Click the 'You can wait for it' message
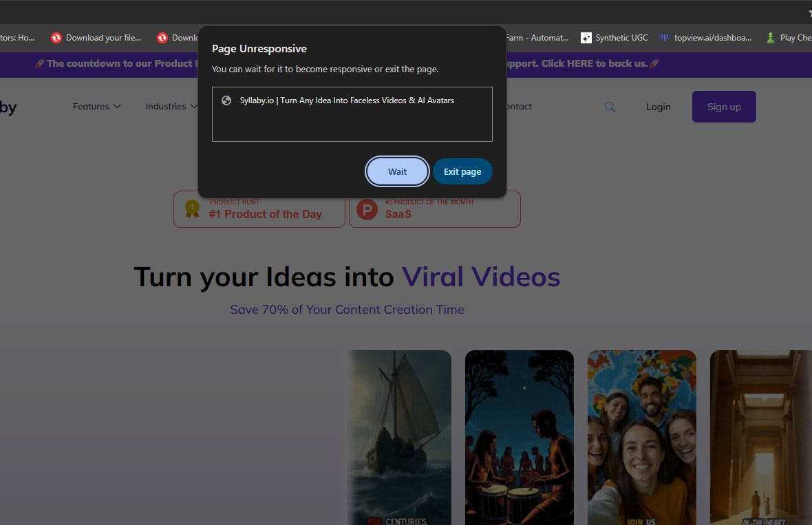812x525 pixels. pyautogui.click(x=325, y=69)
